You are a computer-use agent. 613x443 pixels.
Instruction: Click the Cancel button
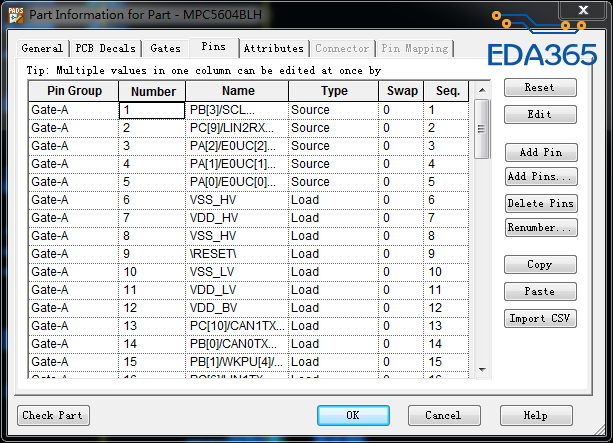pyautogui.click(x=444, y=415)
